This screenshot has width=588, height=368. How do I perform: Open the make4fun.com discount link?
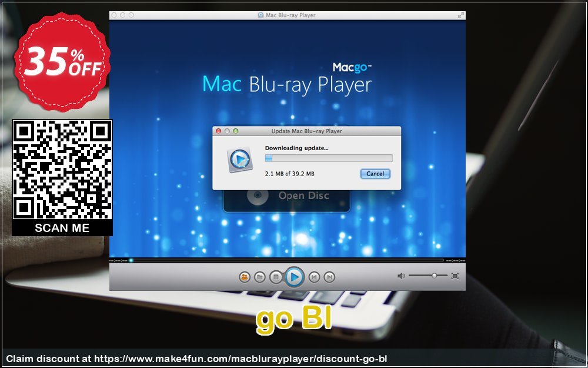[x=240, y=359]
